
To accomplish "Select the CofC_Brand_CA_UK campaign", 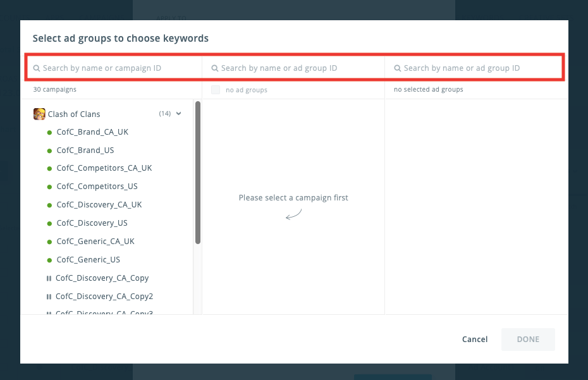I will coord(92,132).
